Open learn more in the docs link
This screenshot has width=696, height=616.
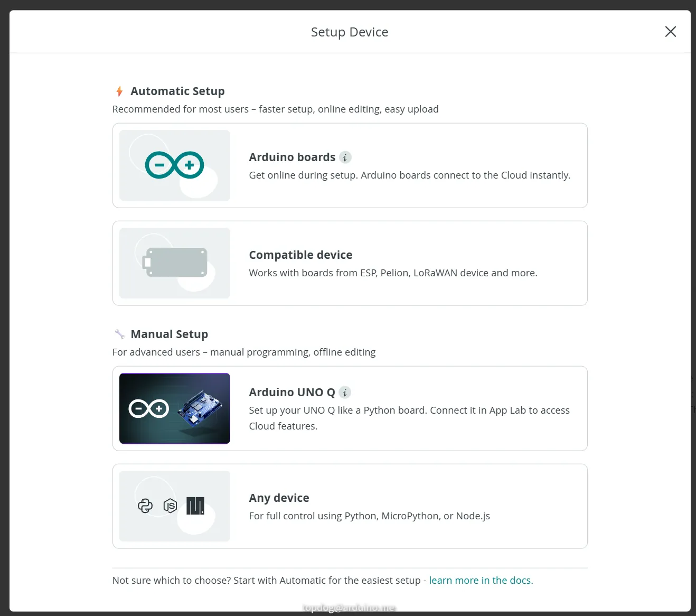pyautogui.click(x=481, y=581)
